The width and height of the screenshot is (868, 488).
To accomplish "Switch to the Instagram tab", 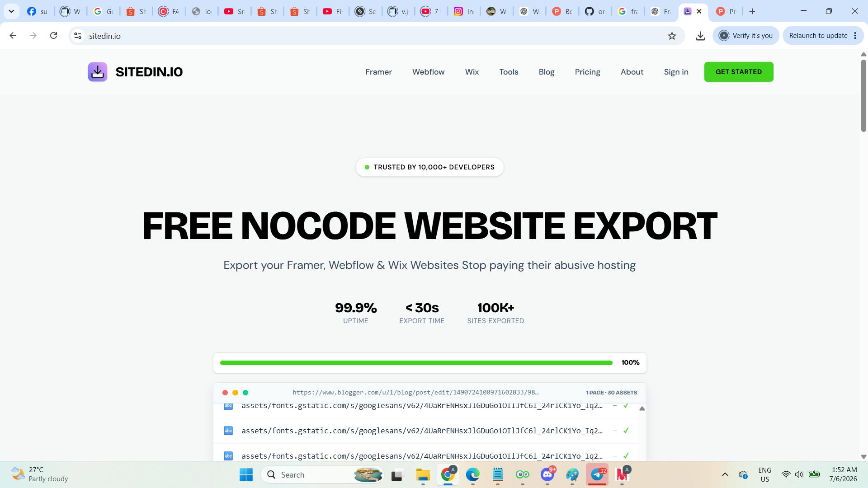I will click(x=464, y=11).
